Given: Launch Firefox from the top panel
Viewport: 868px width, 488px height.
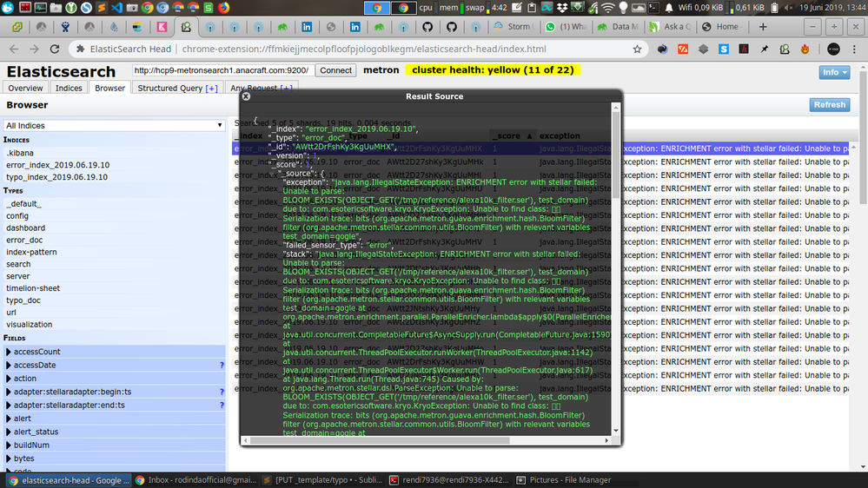Looking at the screenshot, I should click(223, 8).
